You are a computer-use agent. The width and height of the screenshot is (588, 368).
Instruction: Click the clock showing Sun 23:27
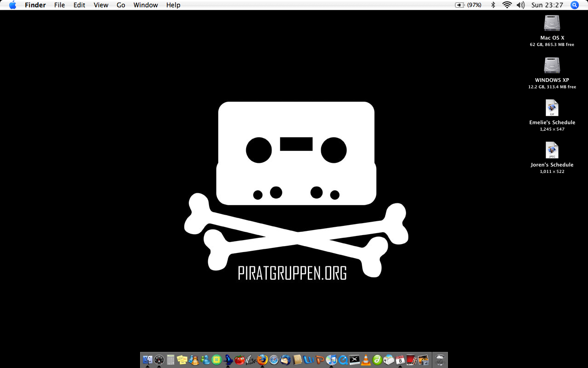click(547, 5)
